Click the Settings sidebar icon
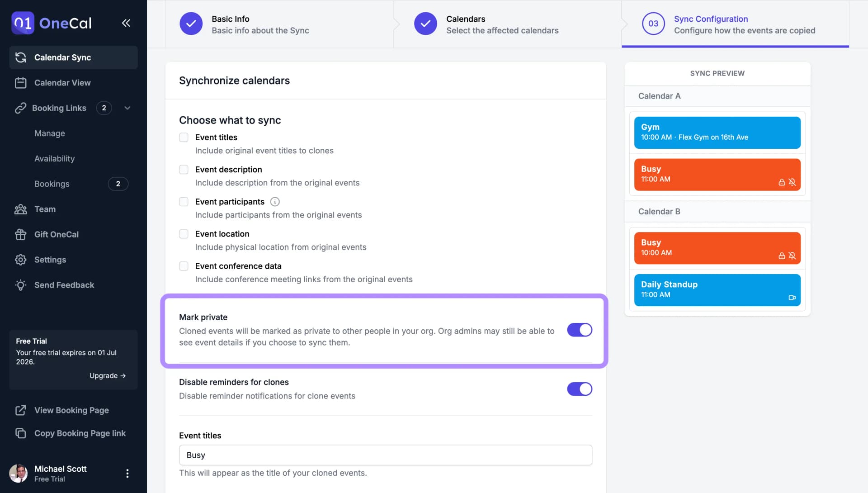The width and height of the screenshot is (868, 493). tap(20, 260)
